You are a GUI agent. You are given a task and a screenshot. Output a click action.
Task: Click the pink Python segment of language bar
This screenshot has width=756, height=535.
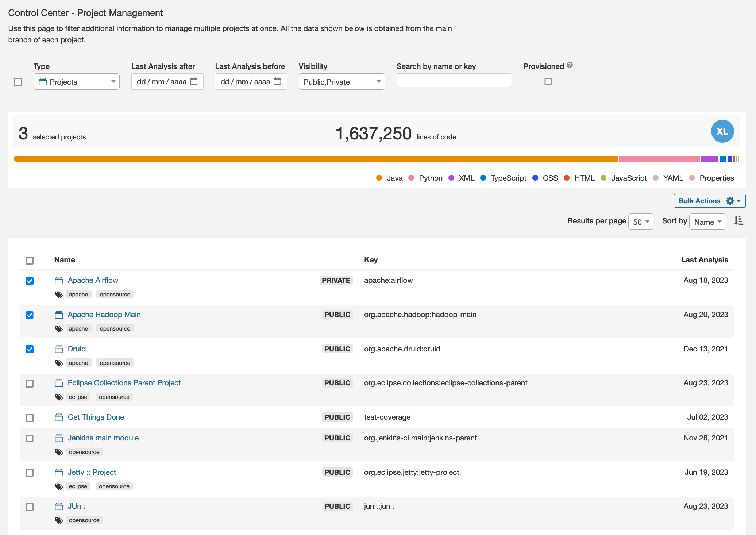click(659, 159)
